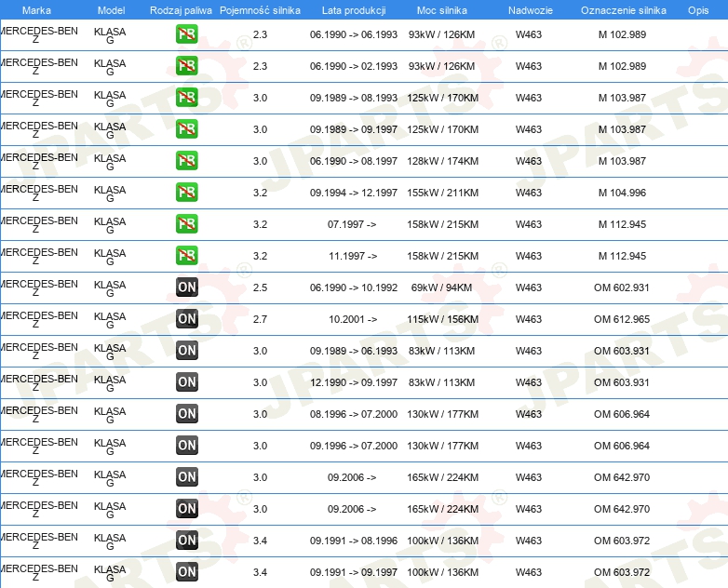Viewport: 728px width, 588px height.
Task: Click the 115kW / 156KM power cell
Action: (442, 319)
